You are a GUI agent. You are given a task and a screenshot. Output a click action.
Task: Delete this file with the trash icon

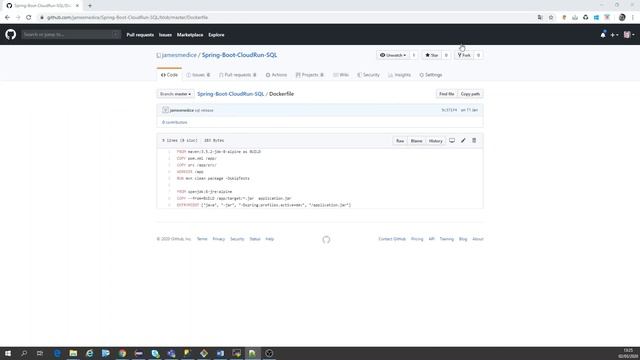coord(474,140)
